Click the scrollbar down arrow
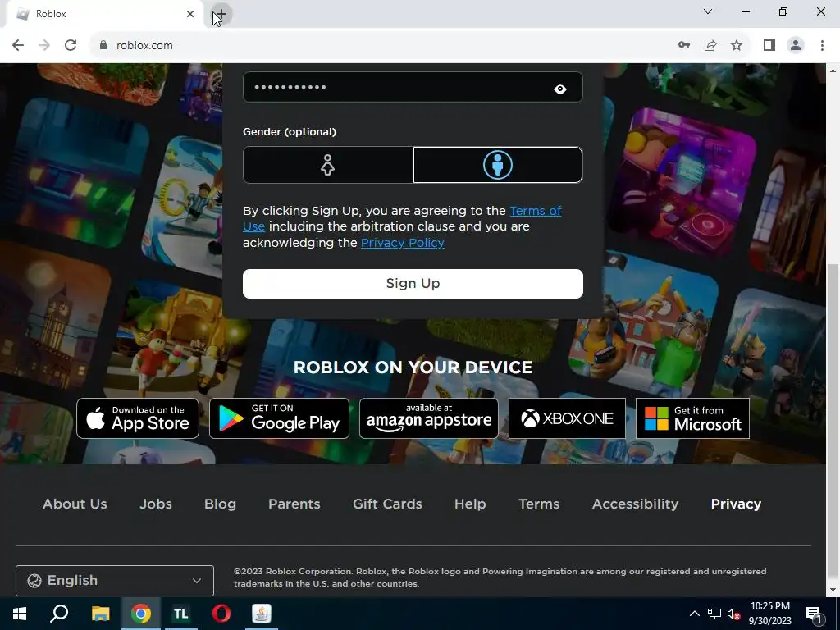 [833, 591]
